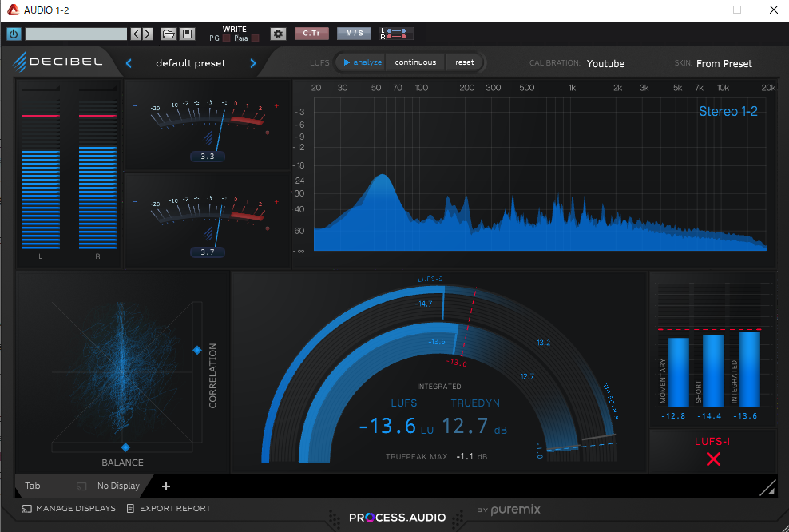The image size is (789, 532).
Task: Click the next preset arrow beside the empty preset field
Action: coord(148,34)
